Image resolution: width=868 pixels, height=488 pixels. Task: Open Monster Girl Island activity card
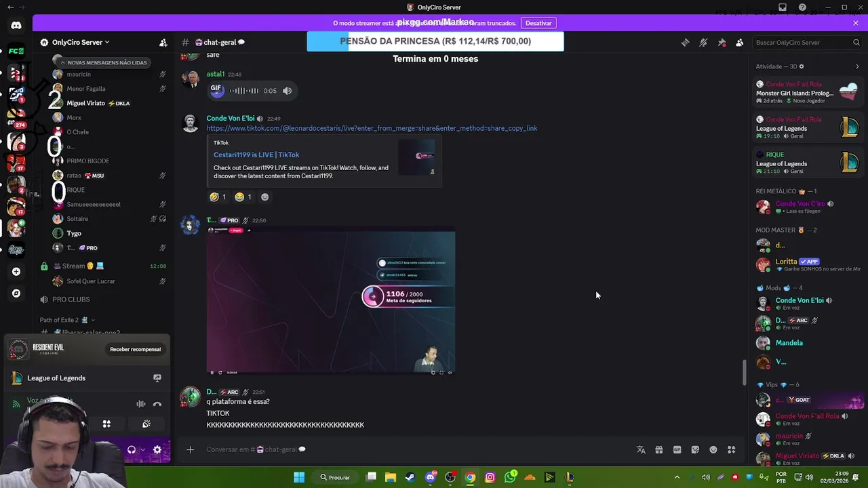tap(808, 93)
